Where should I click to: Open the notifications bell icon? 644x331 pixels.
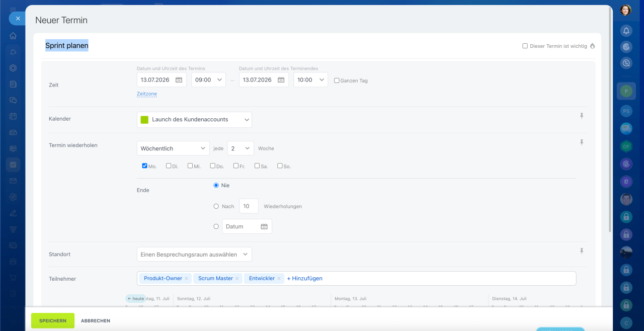click(626, 31)
